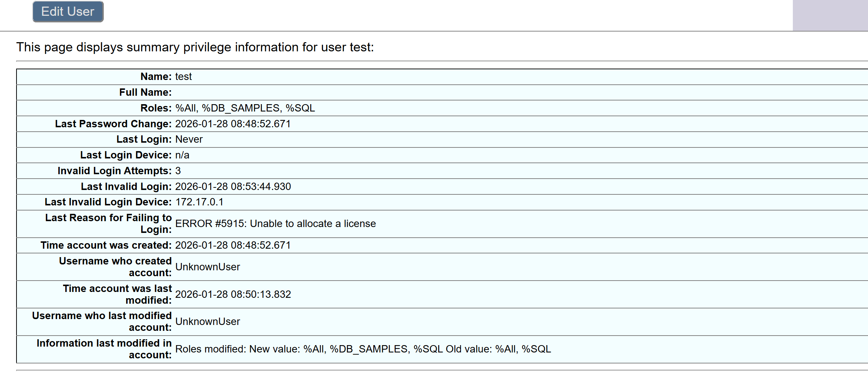868x373 pixels.
Task: Click the Last Login value "Never"
Action: pyautogui.click(x=189, y=139)
